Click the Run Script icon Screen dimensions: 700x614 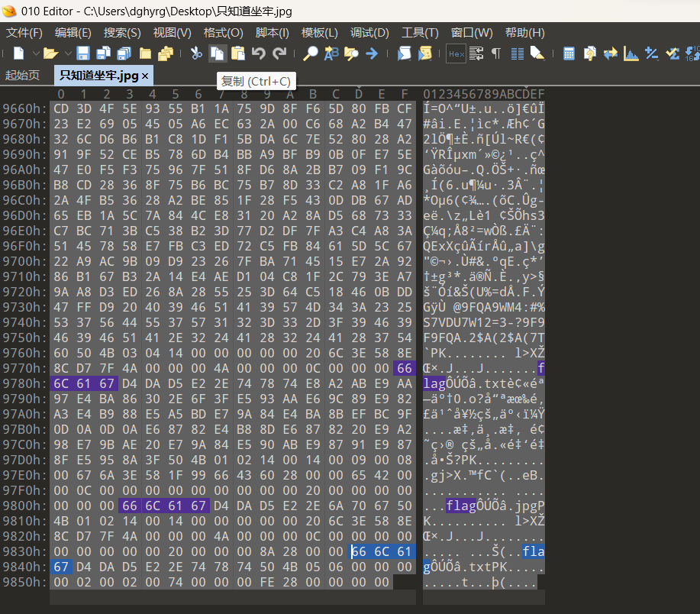pos(405,53)
